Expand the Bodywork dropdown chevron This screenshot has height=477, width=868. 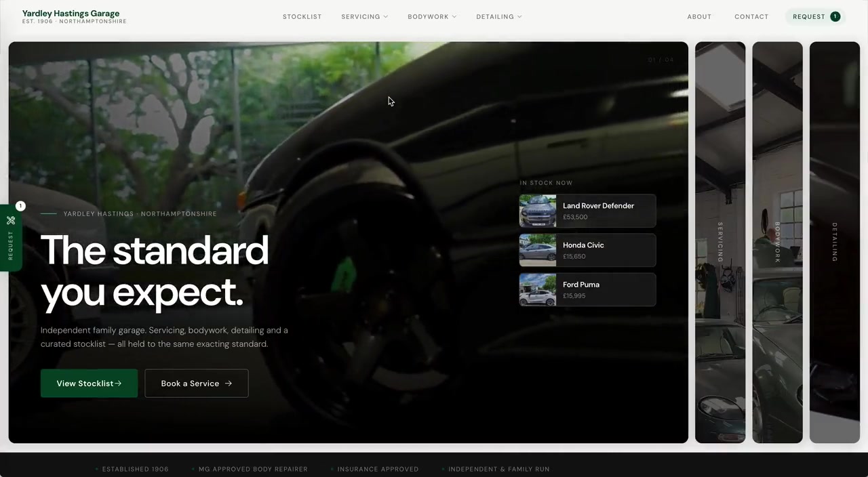tap(454, 16)
